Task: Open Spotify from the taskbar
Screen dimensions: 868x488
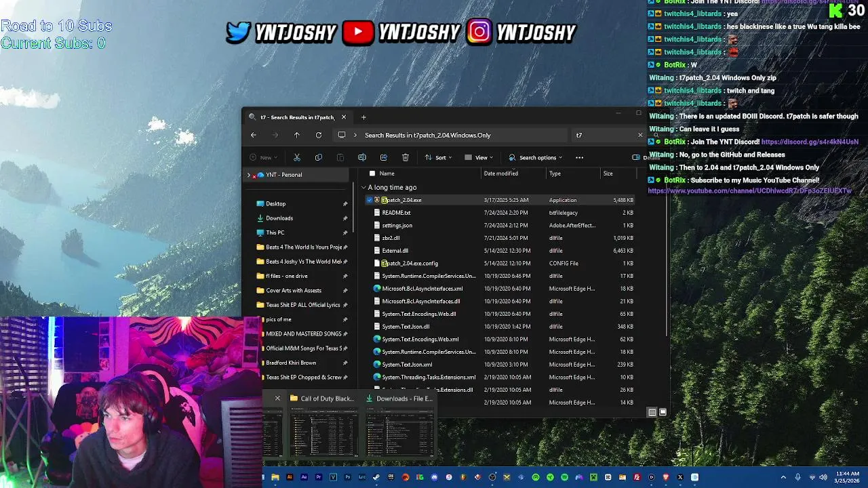Action: tap(565, 477)
